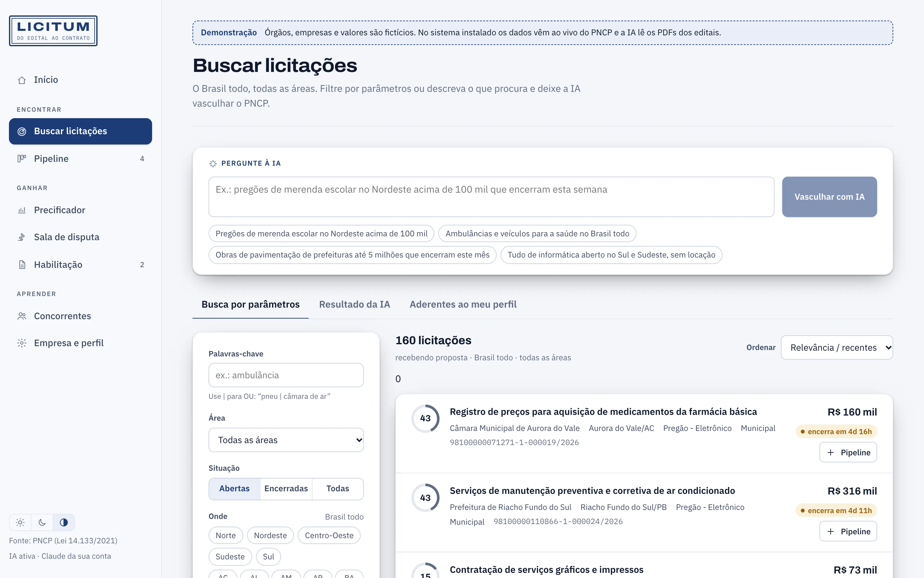
Task: Click the Precificador chart icon
Action: (22, 210)
